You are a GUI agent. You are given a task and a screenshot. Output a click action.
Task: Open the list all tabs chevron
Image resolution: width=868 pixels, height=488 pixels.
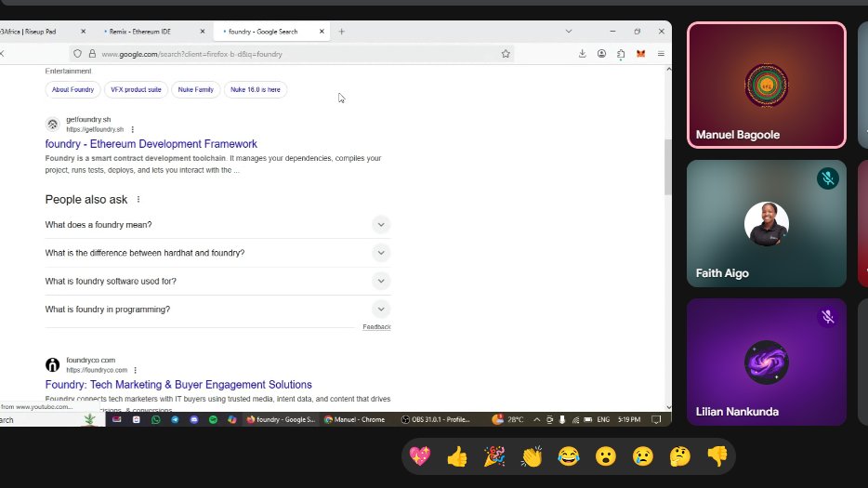569,32
